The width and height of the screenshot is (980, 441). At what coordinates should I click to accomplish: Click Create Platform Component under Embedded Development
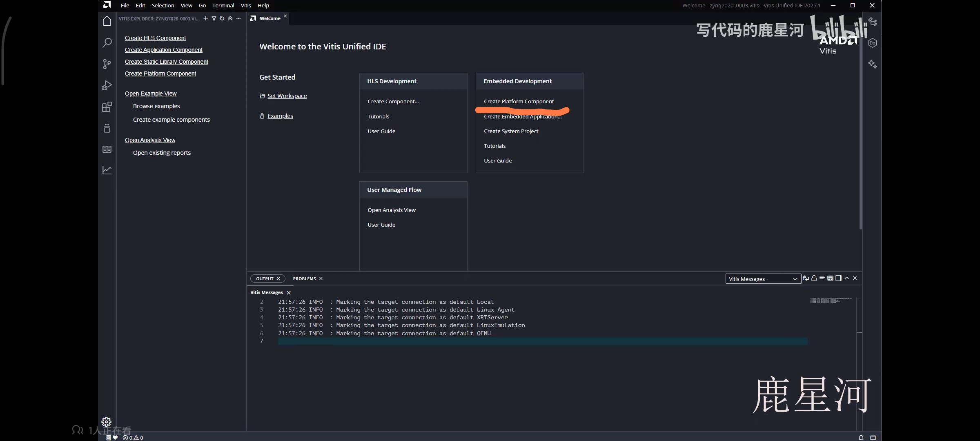tap(519, 101)
